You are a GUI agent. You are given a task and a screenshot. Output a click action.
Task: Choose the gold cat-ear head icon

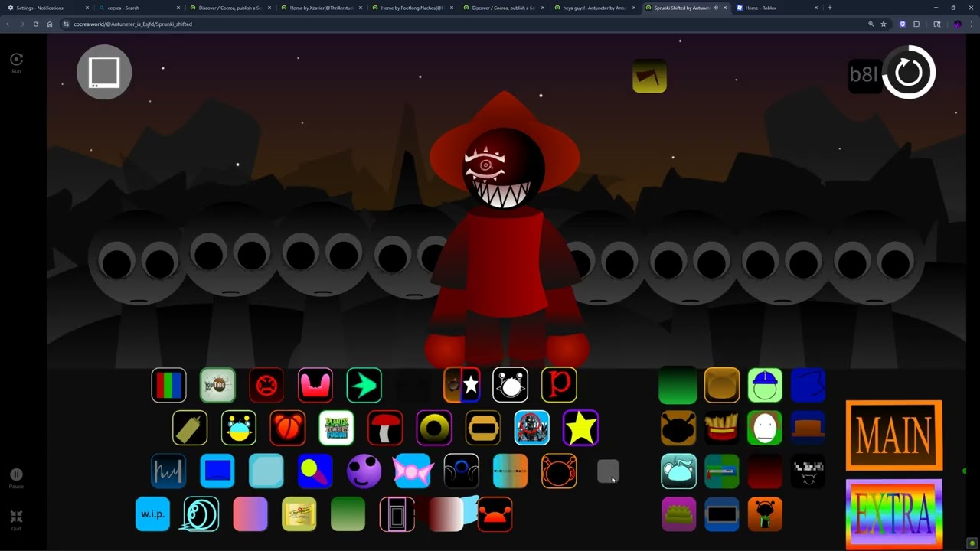722,385
